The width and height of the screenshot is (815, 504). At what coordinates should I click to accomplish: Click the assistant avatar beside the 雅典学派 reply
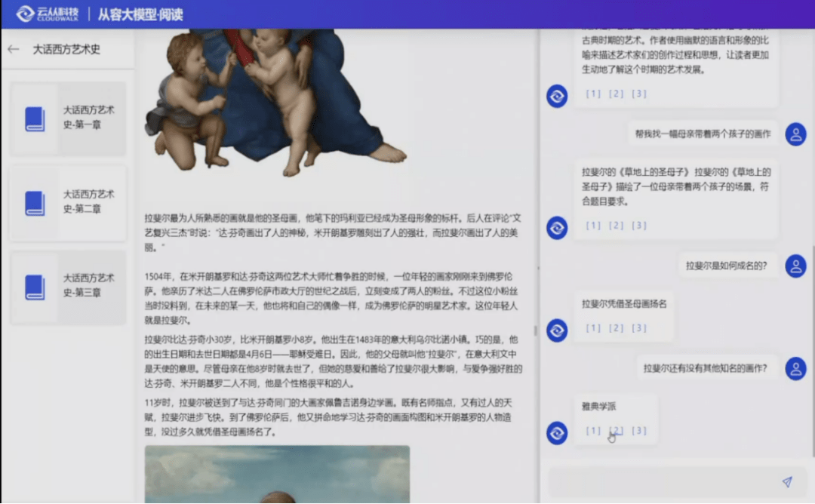(556, 432)
